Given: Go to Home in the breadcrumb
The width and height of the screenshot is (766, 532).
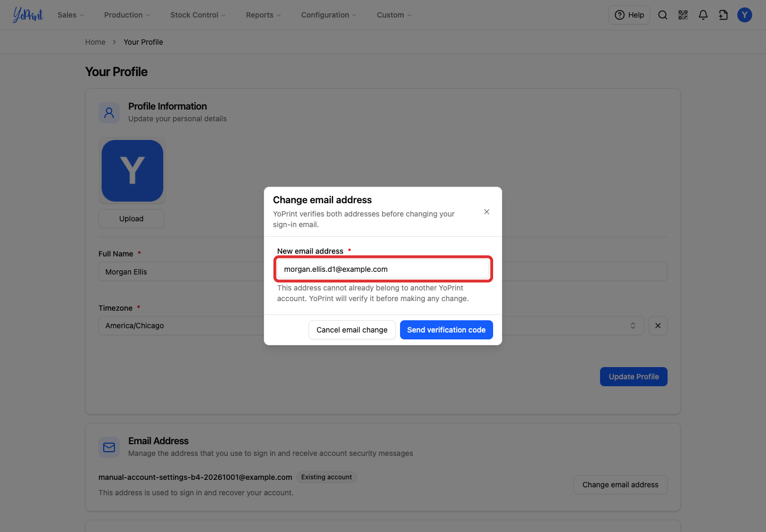Looking at the screenshot, I should [x=95, y=42].
